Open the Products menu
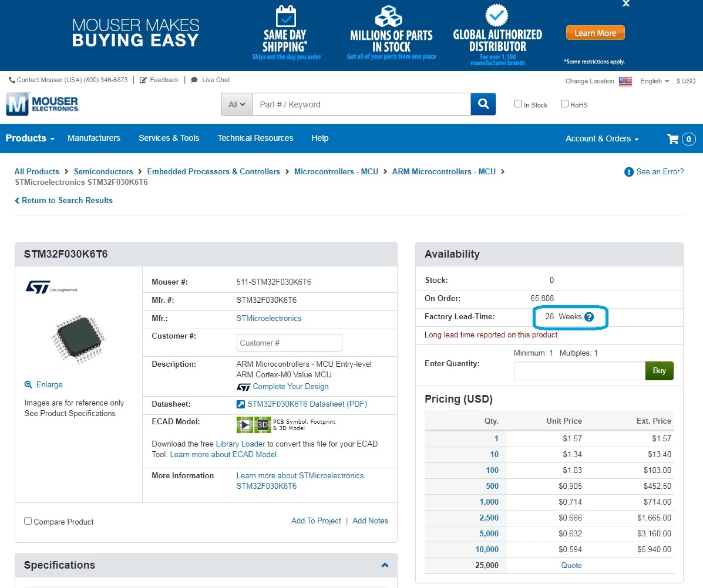This screenshot has width=703, height=588. [29, 138]
